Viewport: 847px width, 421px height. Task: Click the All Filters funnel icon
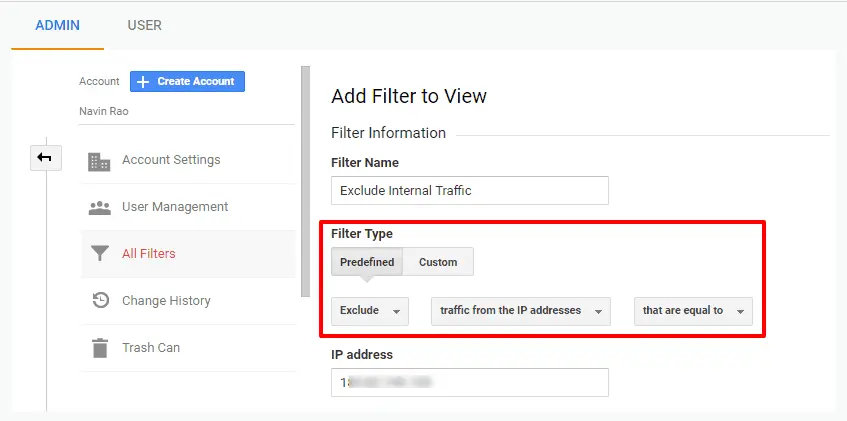coord(99,254)
